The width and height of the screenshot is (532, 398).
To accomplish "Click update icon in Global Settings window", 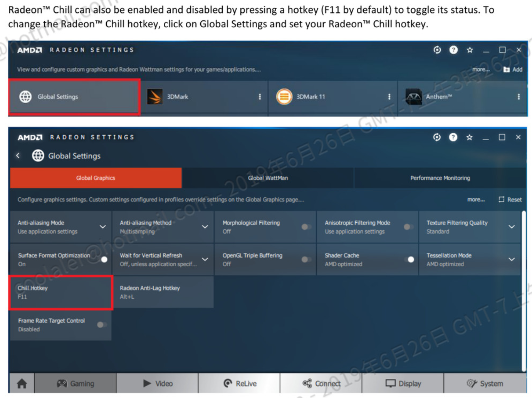I will pos(436,137).
